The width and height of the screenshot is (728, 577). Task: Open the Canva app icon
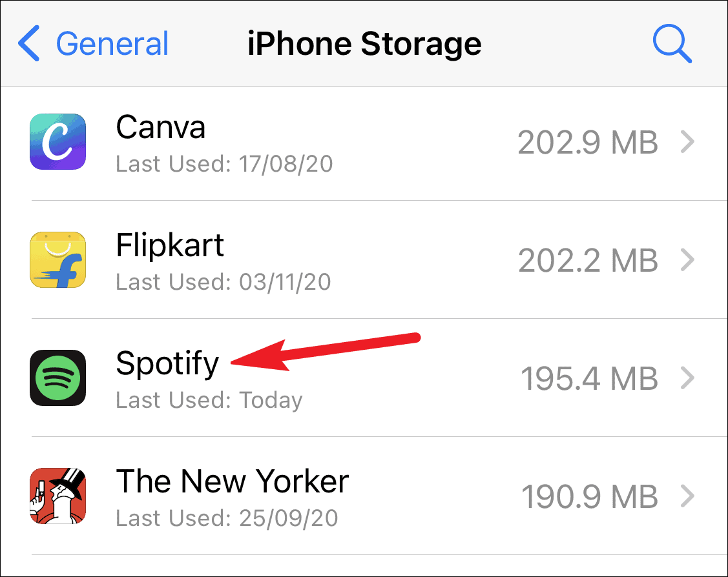58,141
